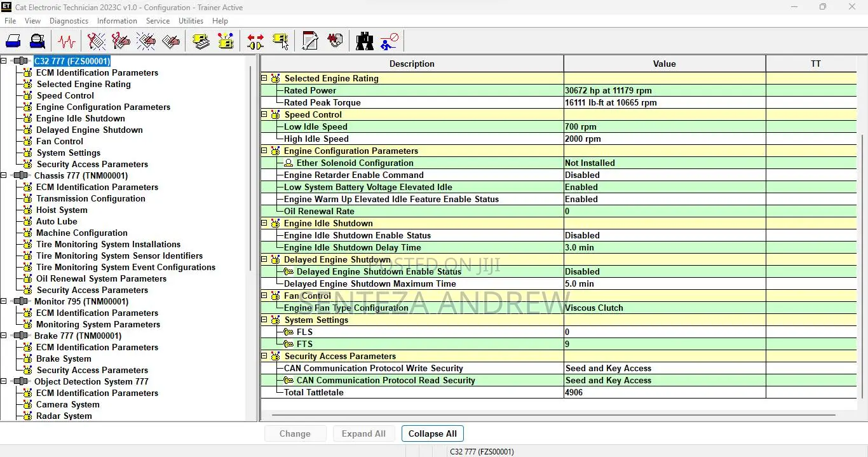The image size is (868, 457).
Task: Collapse the Object Detection System 777 node
Action: (4, 381)
